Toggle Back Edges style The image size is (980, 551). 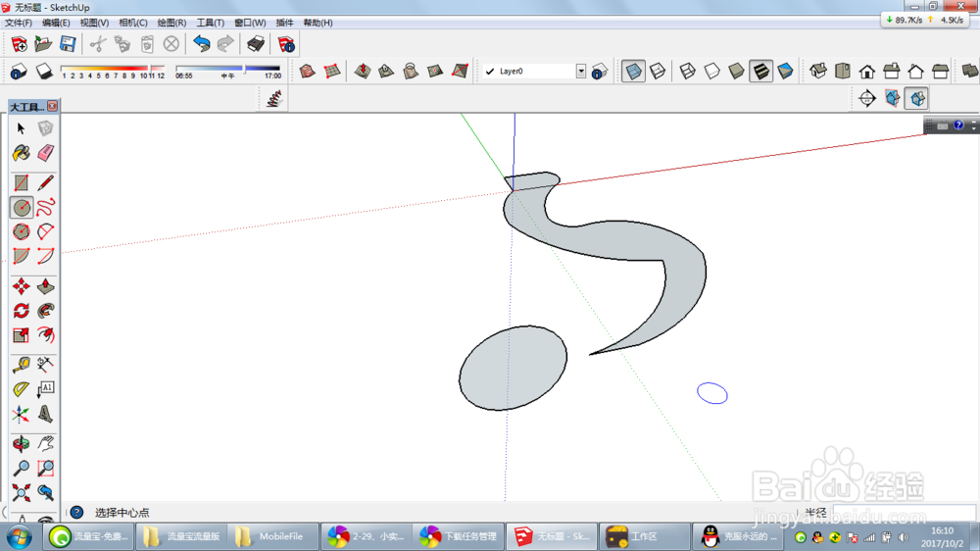pos(658,72)
